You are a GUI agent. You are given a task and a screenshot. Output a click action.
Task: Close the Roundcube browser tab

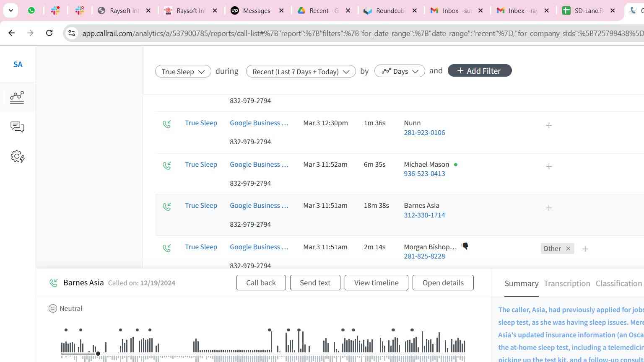pyautogui.click(x=414, y=10)
